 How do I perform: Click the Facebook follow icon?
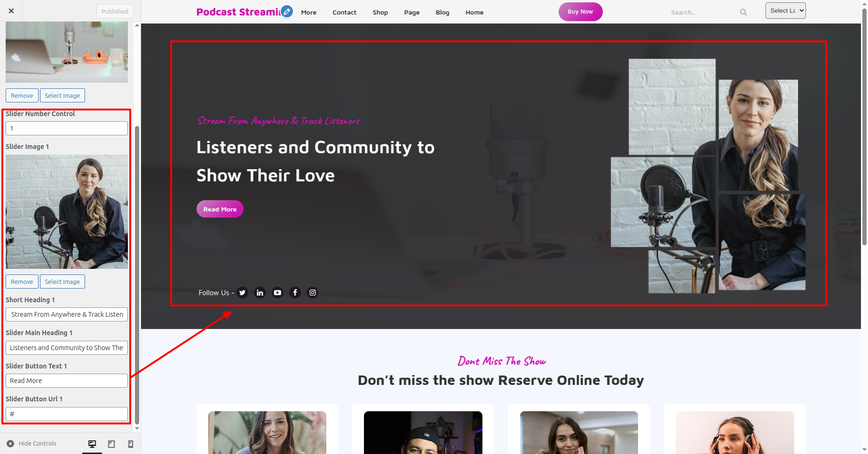295,293
